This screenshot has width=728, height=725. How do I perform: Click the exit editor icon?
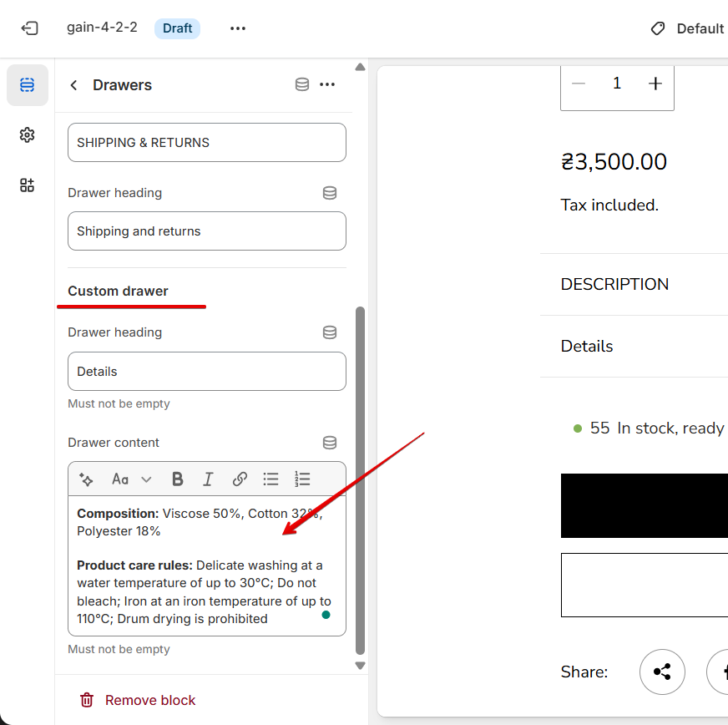tap(29, 28)
